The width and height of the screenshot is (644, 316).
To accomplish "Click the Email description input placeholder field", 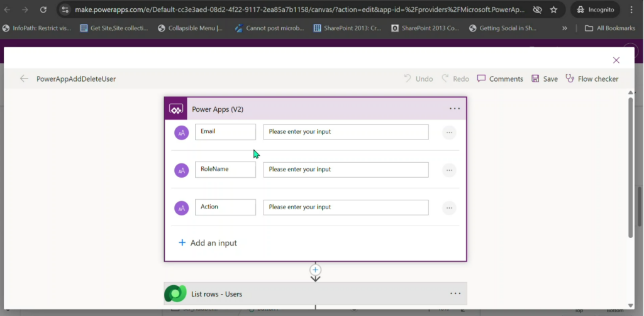I will 345,132.
